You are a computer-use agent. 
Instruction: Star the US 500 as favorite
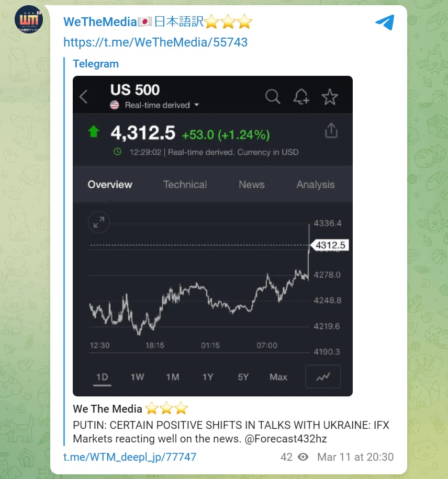(330, 97)
